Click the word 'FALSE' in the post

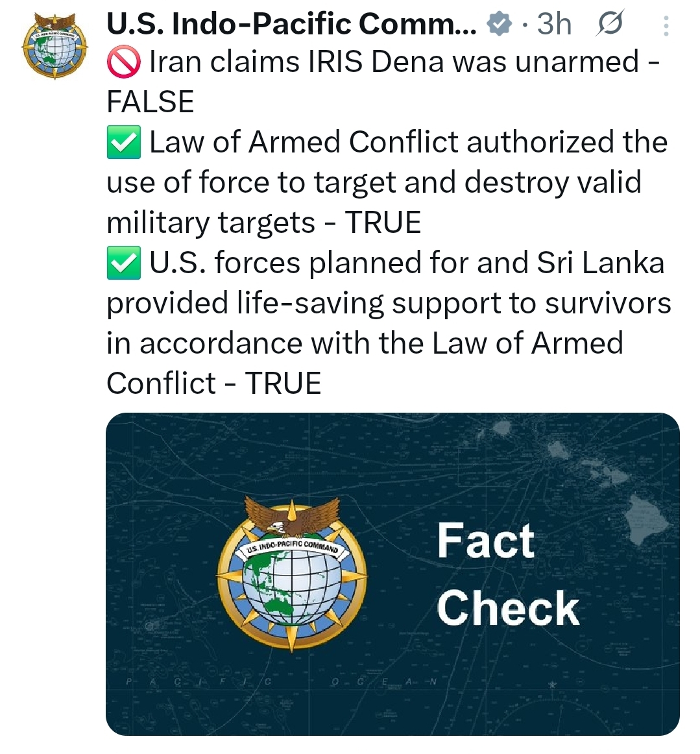[151, 103]
